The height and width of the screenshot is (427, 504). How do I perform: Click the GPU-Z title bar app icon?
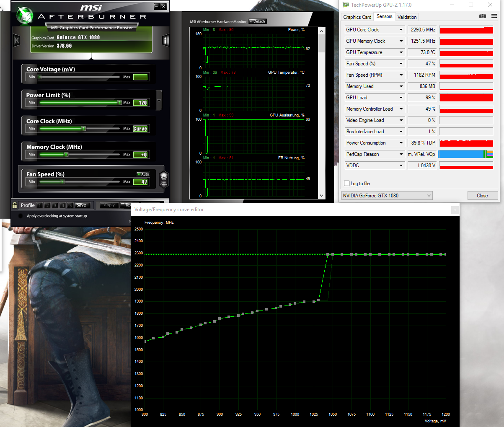[346, 5]
